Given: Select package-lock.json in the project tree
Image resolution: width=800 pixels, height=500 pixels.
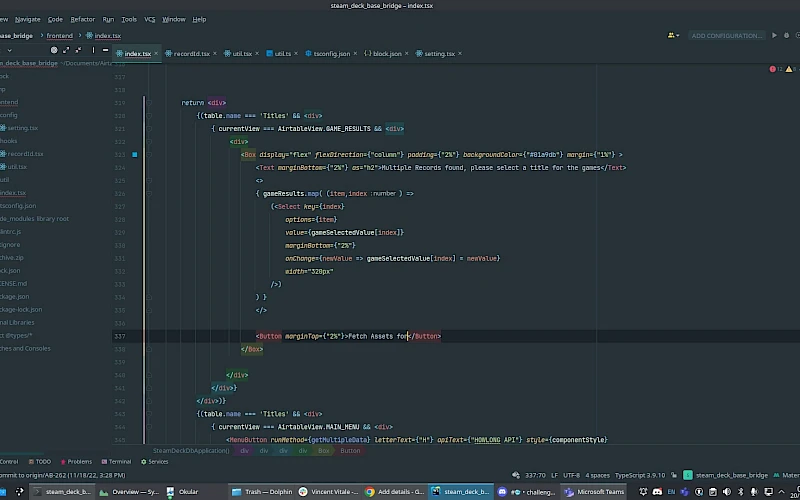Looking at the screenshot, I should (x=21, y=309).
